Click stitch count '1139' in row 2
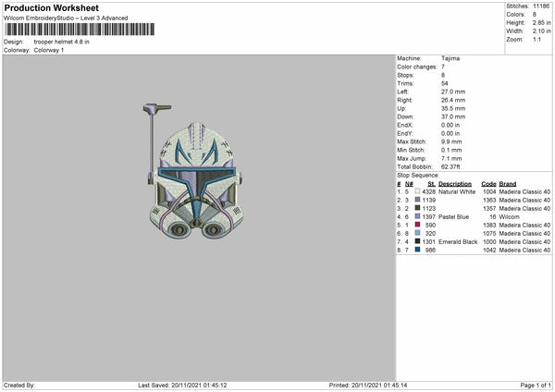 [x=428, y=200]
